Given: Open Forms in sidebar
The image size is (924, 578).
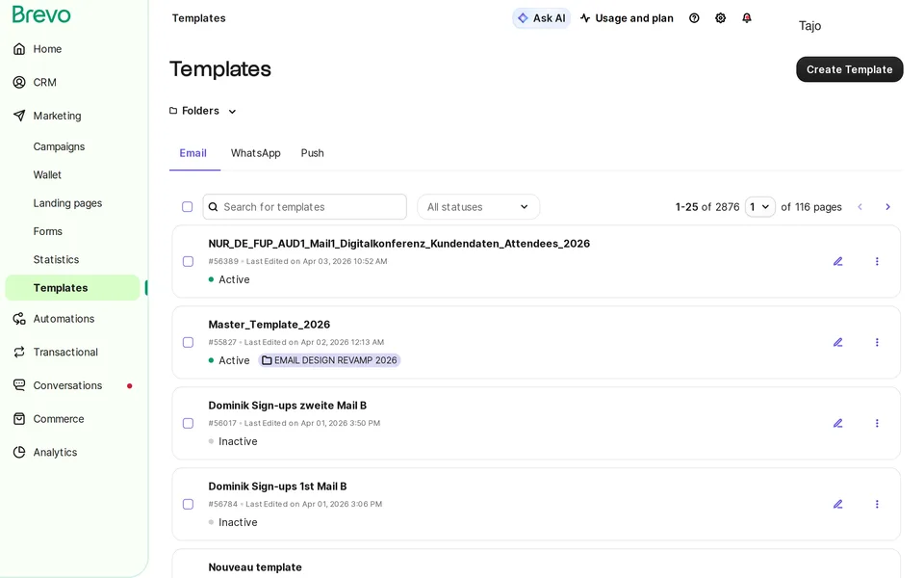Looking at the screenshot, I should point(48,232).
